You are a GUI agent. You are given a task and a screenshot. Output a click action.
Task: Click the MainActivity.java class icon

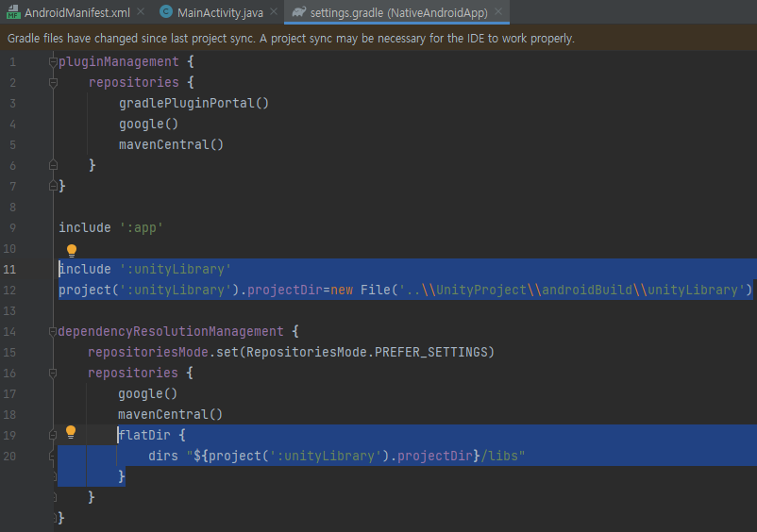pos(166,12)
